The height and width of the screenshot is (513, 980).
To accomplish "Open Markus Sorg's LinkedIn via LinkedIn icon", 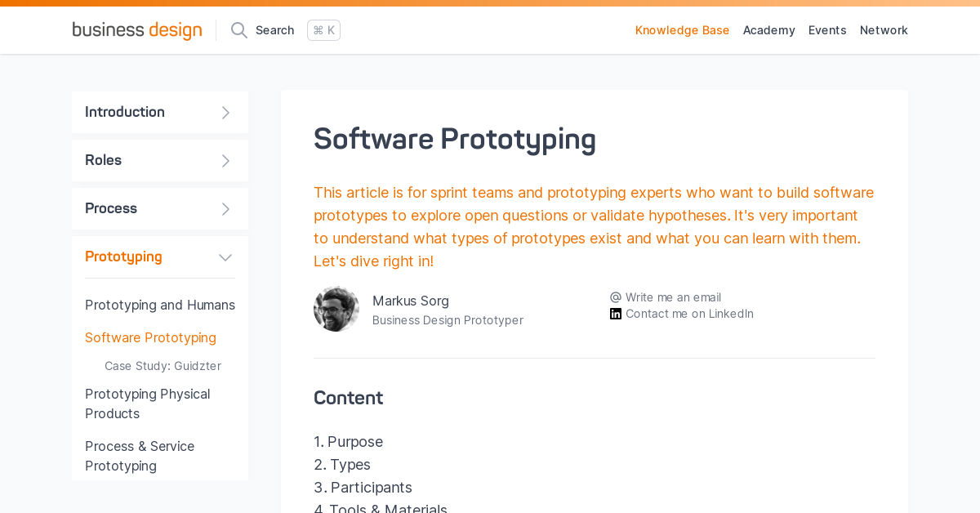I will 613,313.
